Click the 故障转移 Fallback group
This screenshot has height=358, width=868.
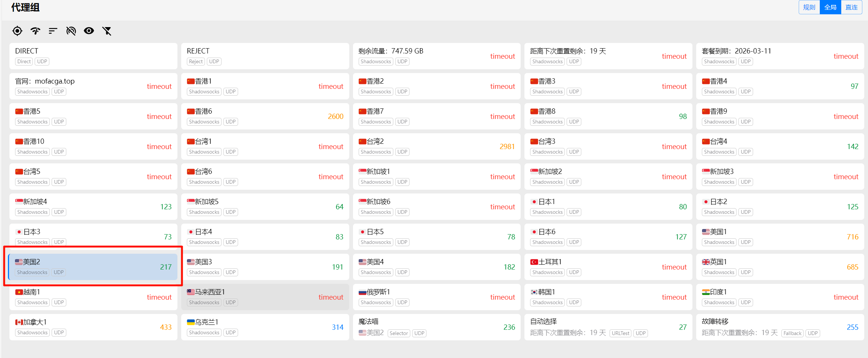click(779, 327)
